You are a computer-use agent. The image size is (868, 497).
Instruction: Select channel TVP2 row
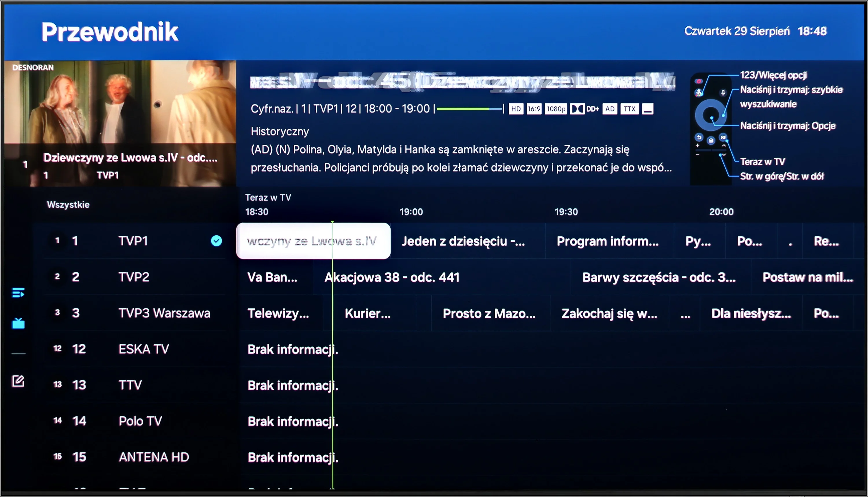click(x=135, y=277)
